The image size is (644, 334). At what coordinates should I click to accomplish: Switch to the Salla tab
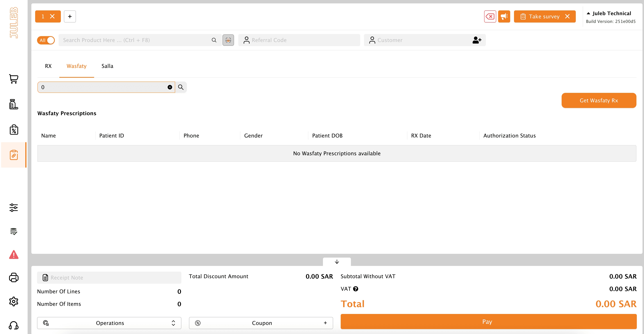click(107, 66)
